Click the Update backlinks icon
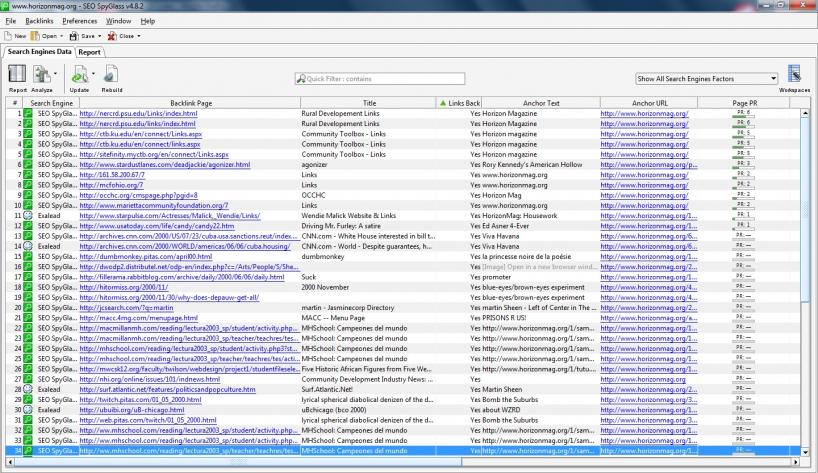 point(78,75)
